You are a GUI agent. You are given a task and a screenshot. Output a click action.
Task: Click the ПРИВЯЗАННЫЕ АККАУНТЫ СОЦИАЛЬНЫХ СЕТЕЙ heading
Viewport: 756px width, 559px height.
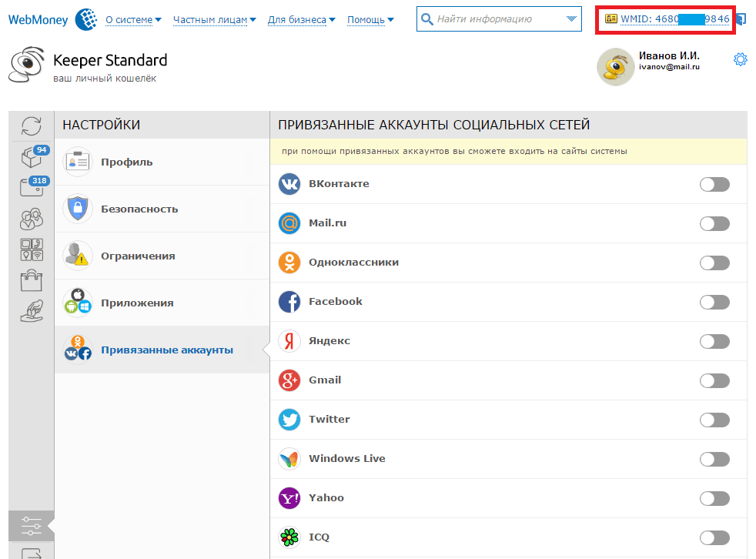[434, 125]
